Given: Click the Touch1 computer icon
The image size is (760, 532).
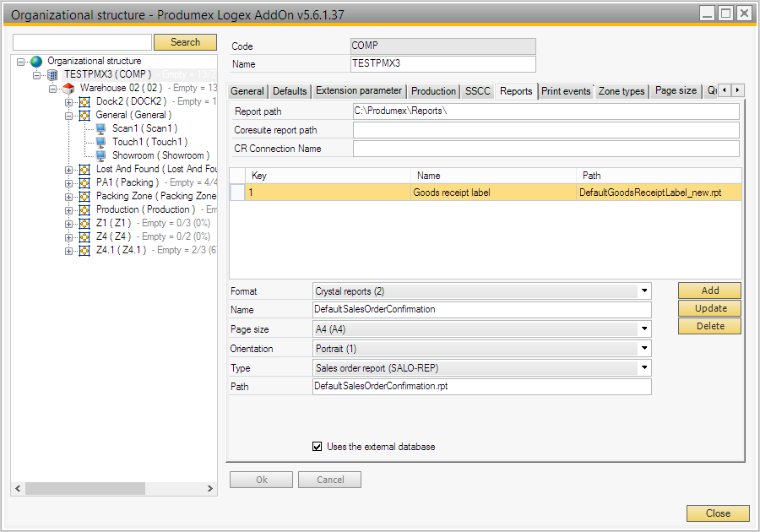Looking at the screenshot, I should click(x=100, y=143).
